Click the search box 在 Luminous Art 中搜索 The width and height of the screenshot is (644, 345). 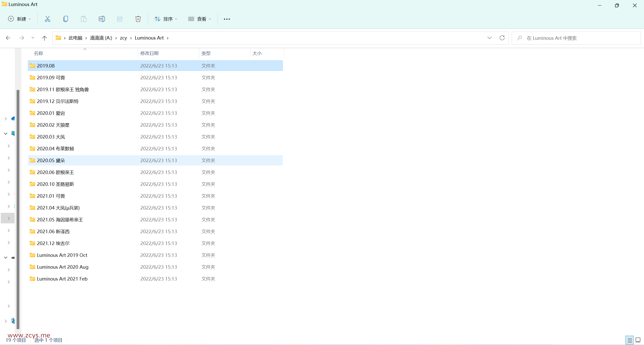click(576, 38)
